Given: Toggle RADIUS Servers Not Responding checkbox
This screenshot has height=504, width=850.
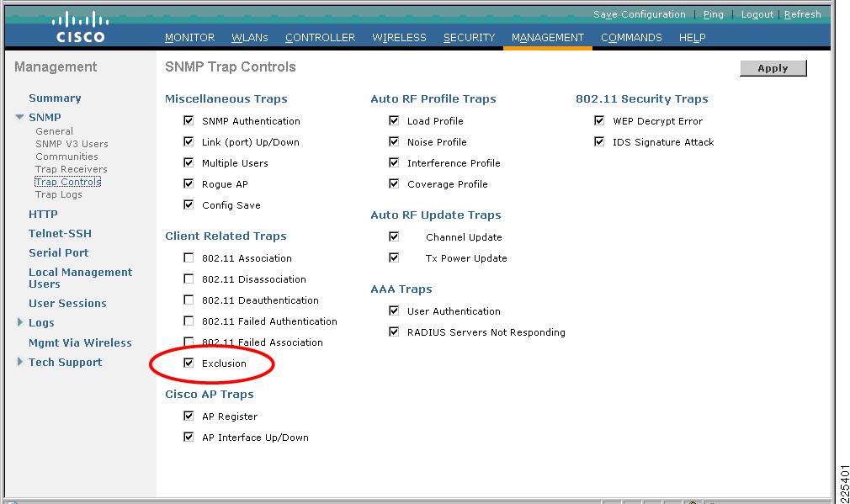Looking at the screenshot, I should [x=394, y=332].
